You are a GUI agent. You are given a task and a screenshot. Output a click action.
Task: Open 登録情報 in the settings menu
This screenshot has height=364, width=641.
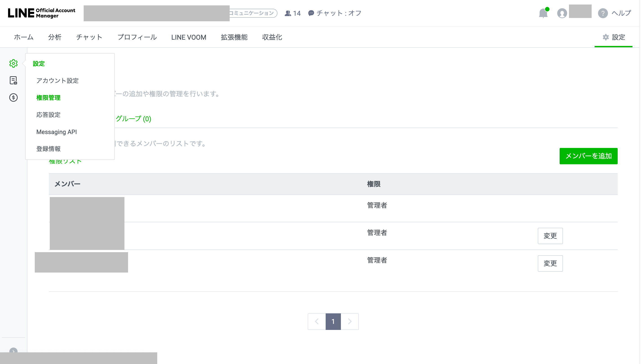click(x=48, y=149)
